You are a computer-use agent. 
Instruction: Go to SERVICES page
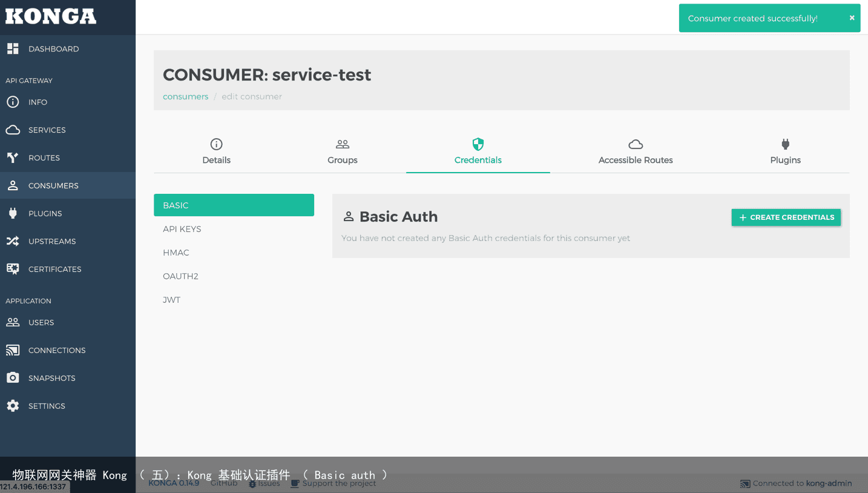(x=68, y=130)
